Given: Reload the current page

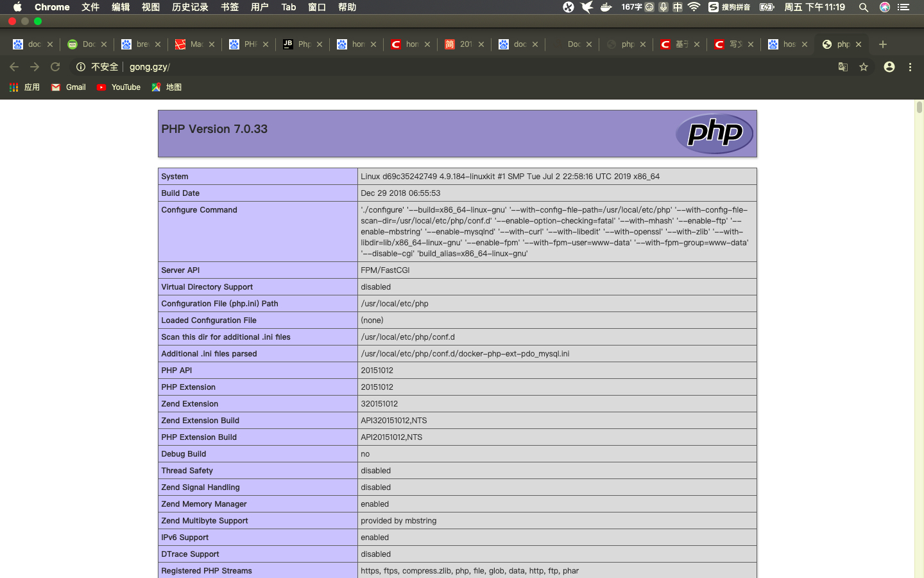Looking at the screenshot, I should (x=55, y=67).
